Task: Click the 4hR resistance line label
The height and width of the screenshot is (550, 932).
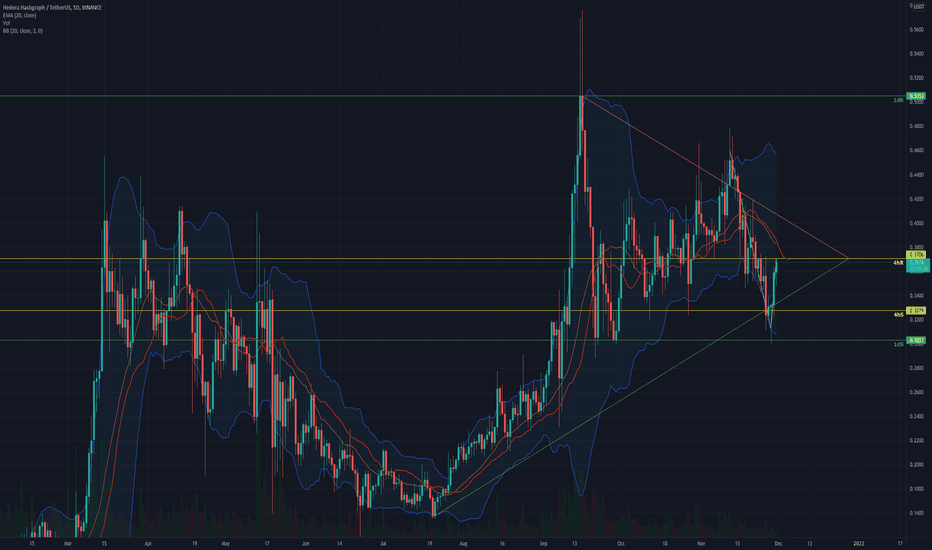Action: point(898,263)
